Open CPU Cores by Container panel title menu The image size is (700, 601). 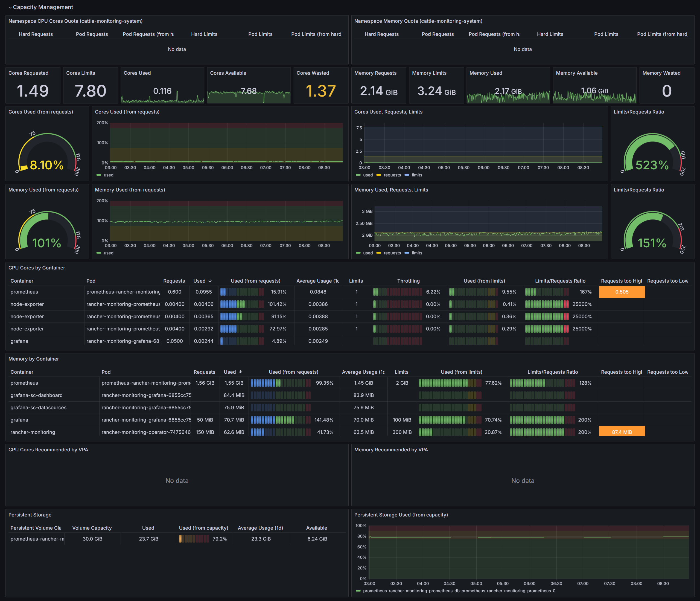tap(36, 268)
